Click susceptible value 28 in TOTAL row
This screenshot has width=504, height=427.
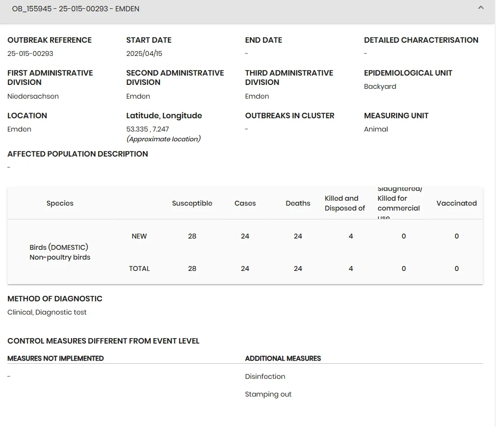[192, 268]
